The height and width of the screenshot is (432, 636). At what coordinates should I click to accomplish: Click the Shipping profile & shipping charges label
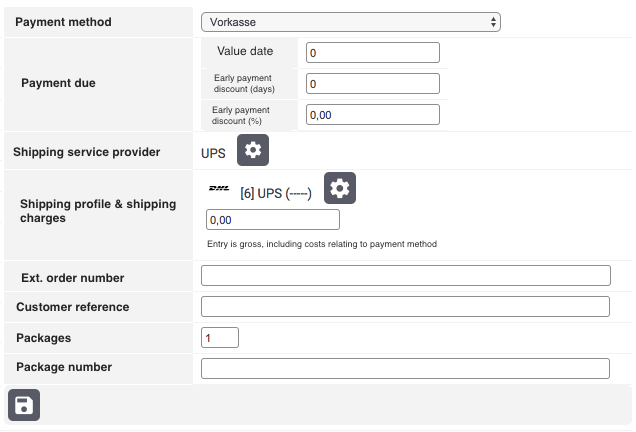(97, 210)
